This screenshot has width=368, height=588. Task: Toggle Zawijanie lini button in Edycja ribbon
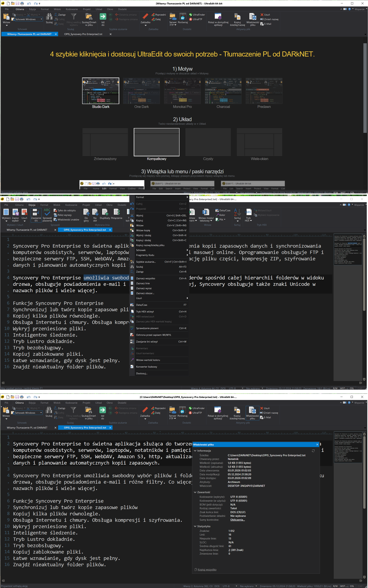click(36, 212)
